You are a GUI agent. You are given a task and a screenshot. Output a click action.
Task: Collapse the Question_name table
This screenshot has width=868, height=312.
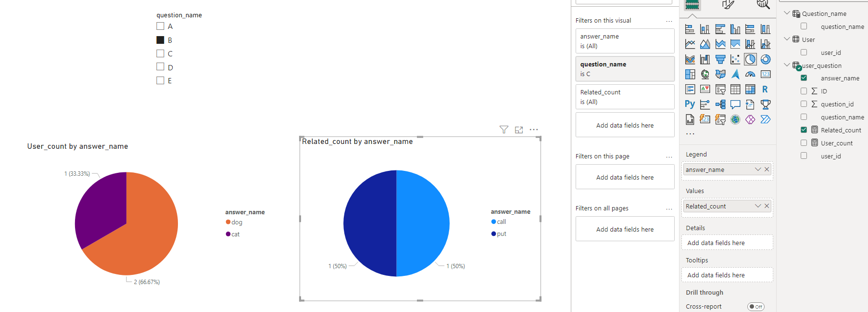(x=787, y=13)
